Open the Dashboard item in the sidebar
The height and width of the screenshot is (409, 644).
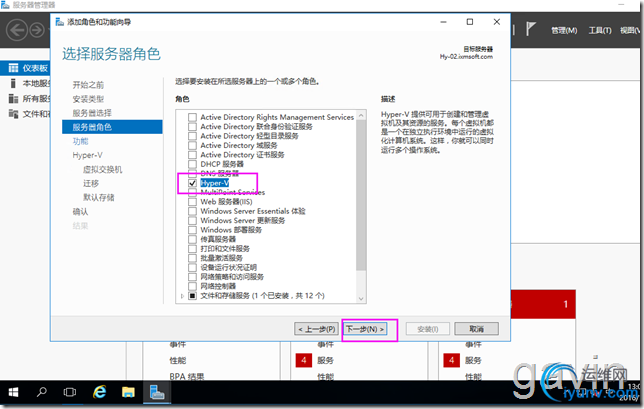click(27, 68)
